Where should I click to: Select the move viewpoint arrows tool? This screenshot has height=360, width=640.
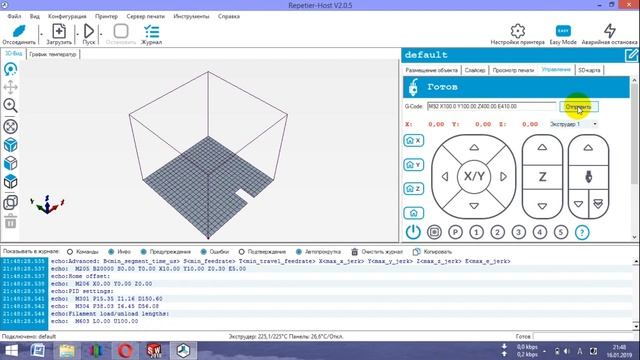(11, 87)
